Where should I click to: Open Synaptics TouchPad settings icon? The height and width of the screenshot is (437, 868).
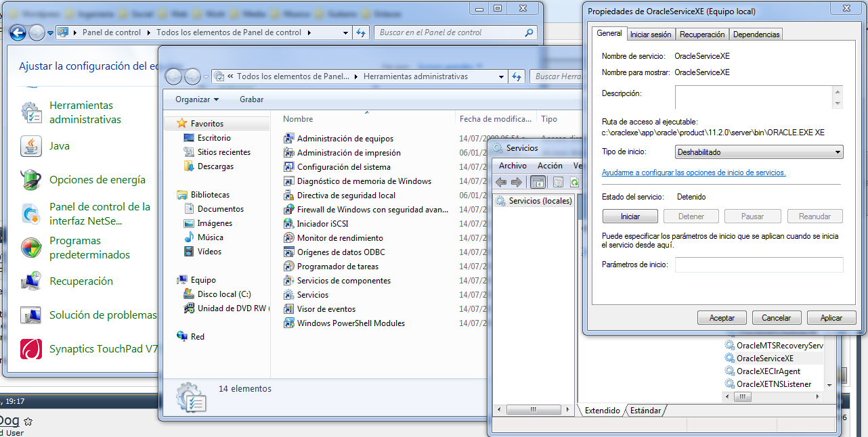click(31, 349)
